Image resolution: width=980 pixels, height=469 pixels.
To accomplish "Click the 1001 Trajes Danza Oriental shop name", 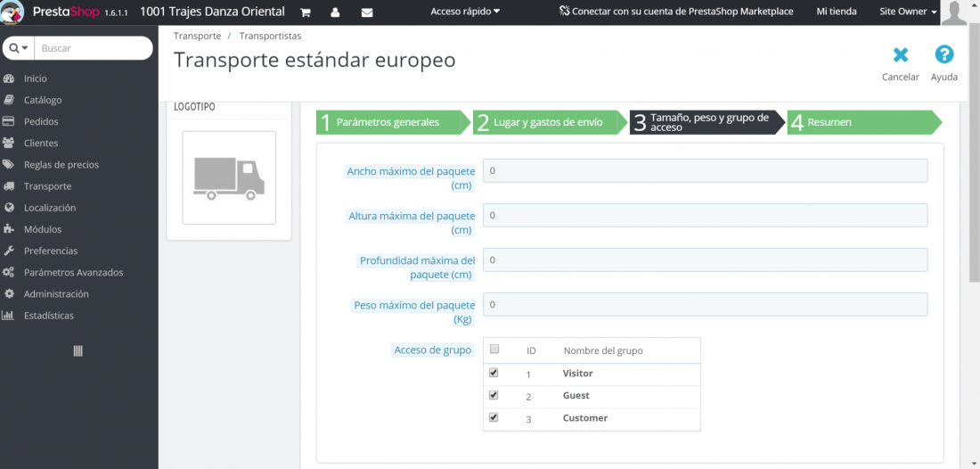I will [x=213, y=12].
